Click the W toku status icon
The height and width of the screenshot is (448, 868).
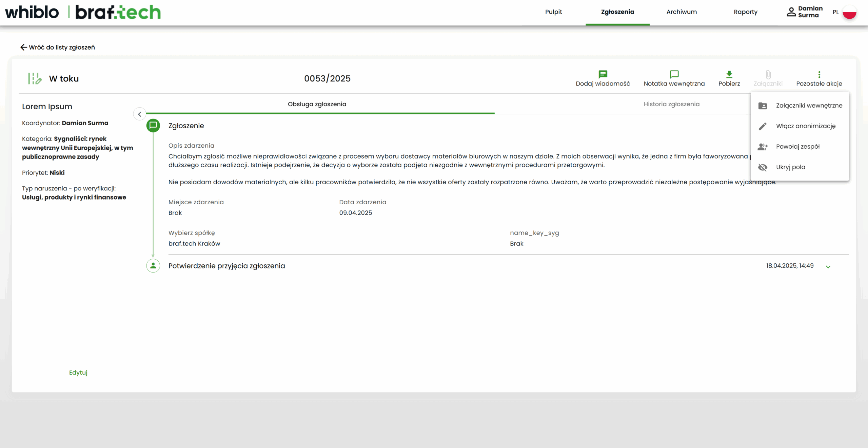pos(35,78)
